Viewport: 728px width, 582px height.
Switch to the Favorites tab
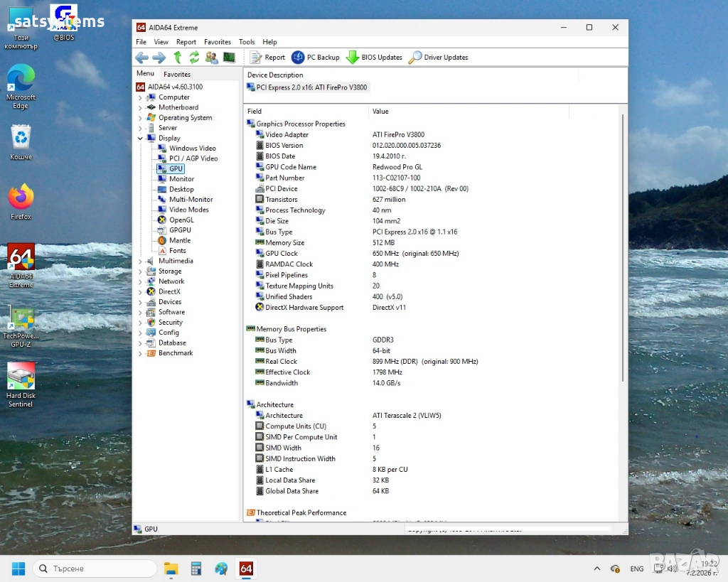[x=177, y=75]
